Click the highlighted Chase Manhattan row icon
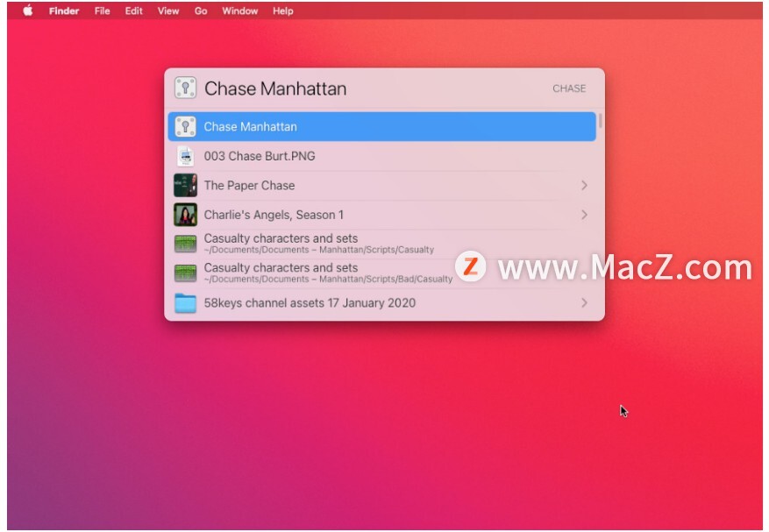 (x=185, y=126)
